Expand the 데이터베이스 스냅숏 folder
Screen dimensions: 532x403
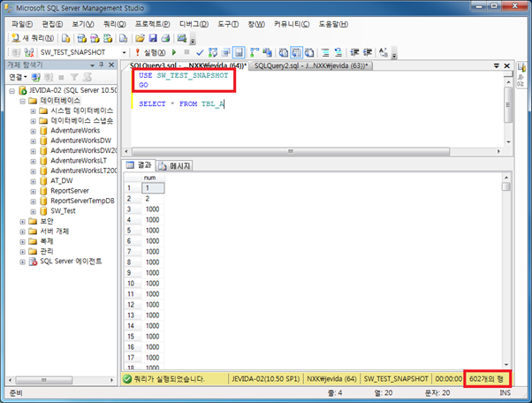33,121
